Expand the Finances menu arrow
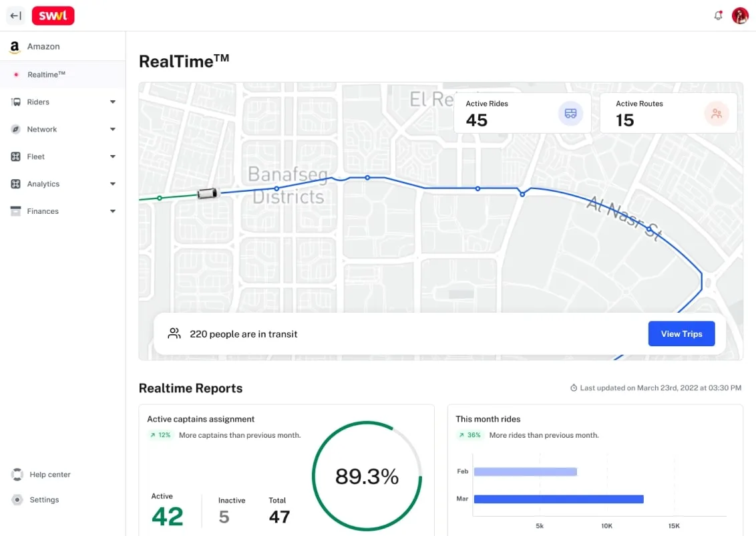The image size is (756, 536). 113,212
